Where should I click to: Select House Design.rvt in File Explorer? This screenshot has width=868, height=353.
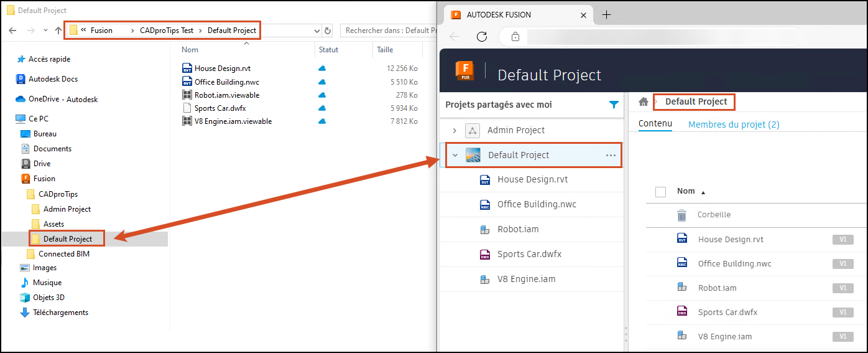coord(223,68)
